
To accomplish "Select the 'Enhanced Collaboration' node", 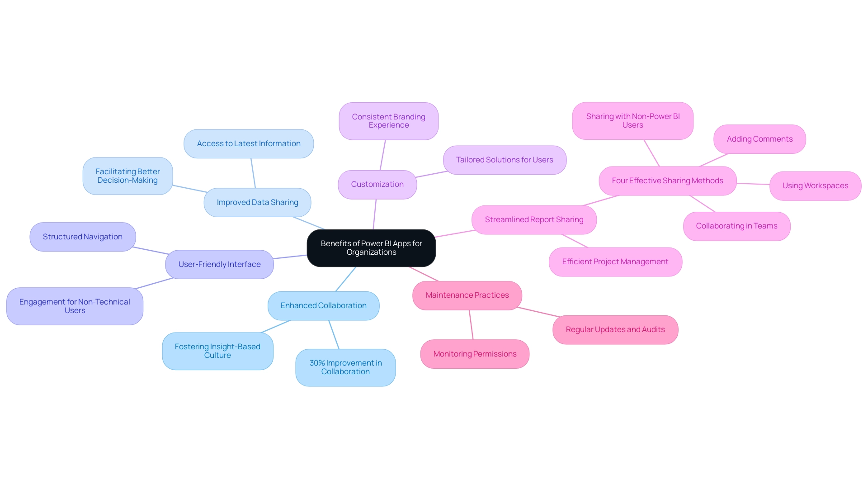I will 323,305.
